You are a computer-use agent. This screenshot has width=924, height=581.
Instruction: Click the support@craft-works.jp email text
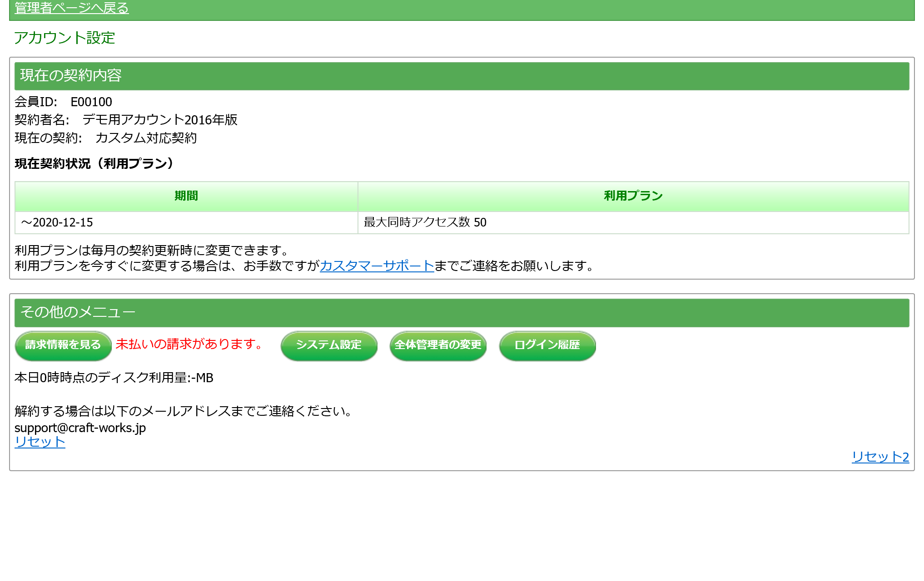80,428
